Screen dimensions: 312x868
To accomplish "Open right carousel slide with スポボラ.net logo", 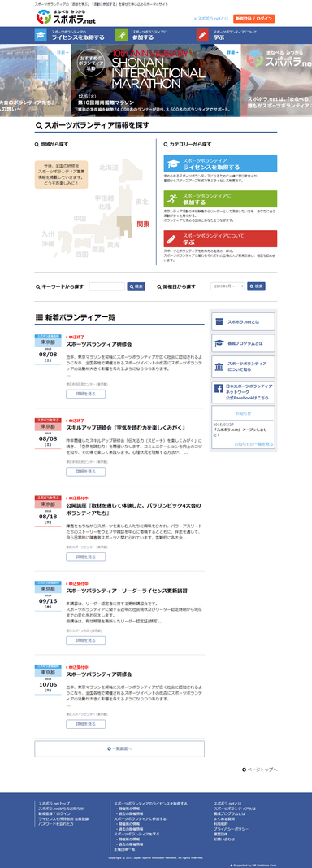I will [277, 81].
